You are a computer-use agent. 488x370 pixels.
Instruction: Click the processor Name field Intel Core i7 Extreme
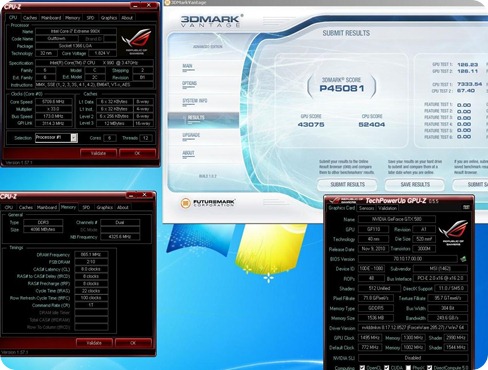click(76, 31)
